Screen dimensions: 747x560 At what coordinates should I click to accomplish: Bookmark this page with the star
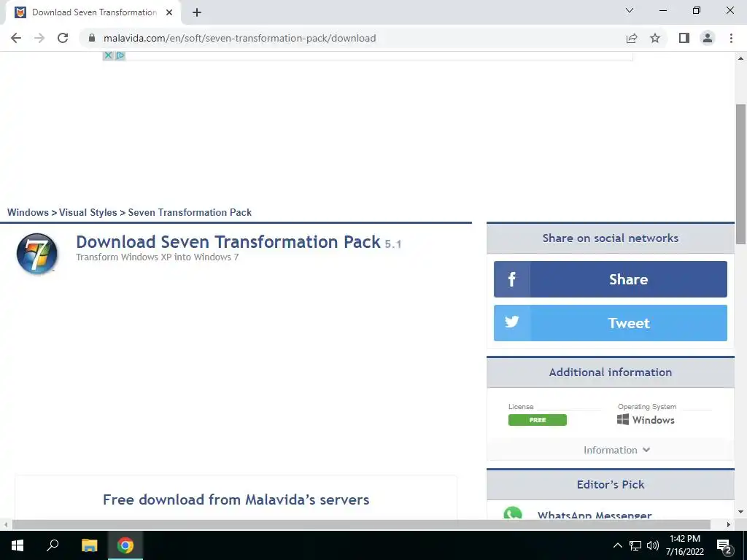click(655, 38)
